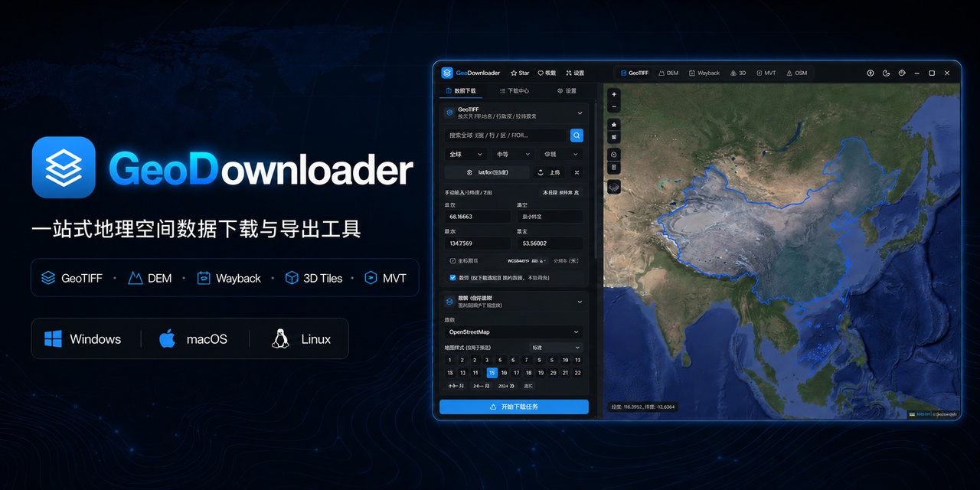Open the 全球 dropdown
Viewport: 980px width, 490px height.
[x=466, y=154]
